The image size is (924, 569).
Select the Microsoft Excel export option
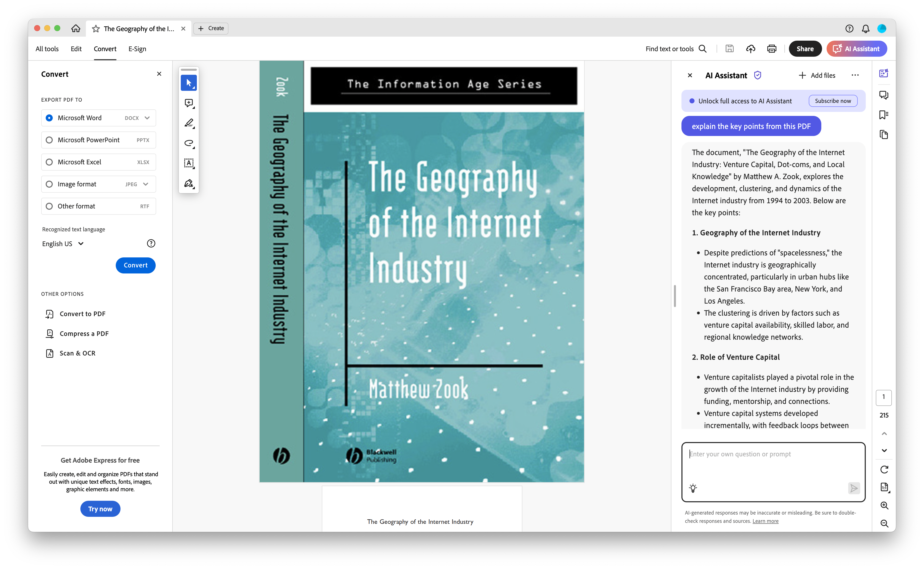pyautogui.click(x=98, y=162)
